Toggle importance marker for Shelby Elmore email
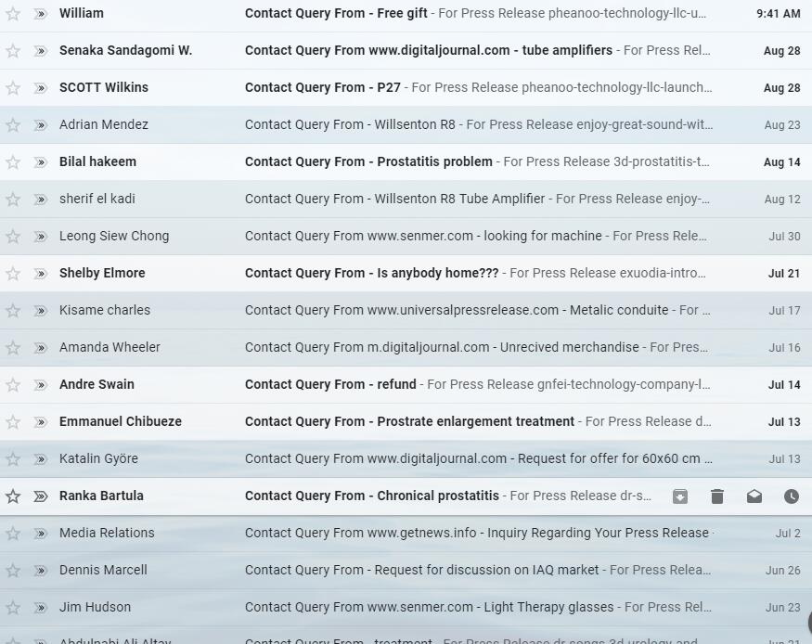Screen dimensions: 812x644 [x=40, y=274]
